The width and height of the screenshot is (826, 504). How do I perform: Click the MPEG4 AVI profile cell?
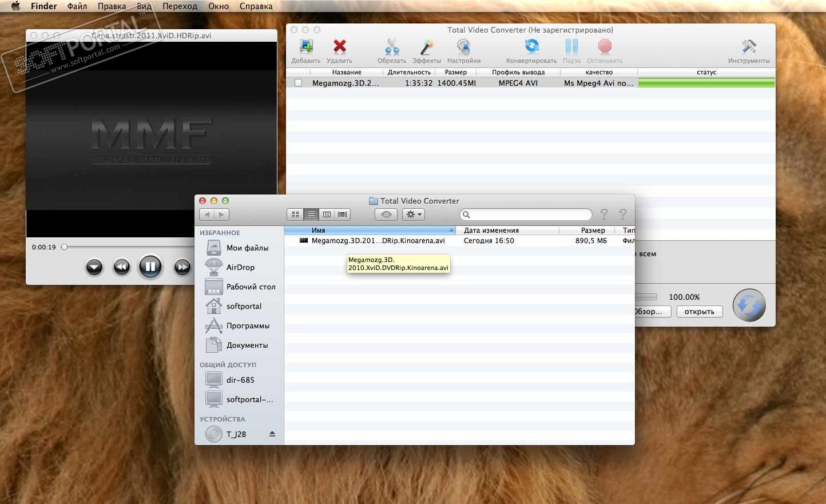(x=518, y=83)
